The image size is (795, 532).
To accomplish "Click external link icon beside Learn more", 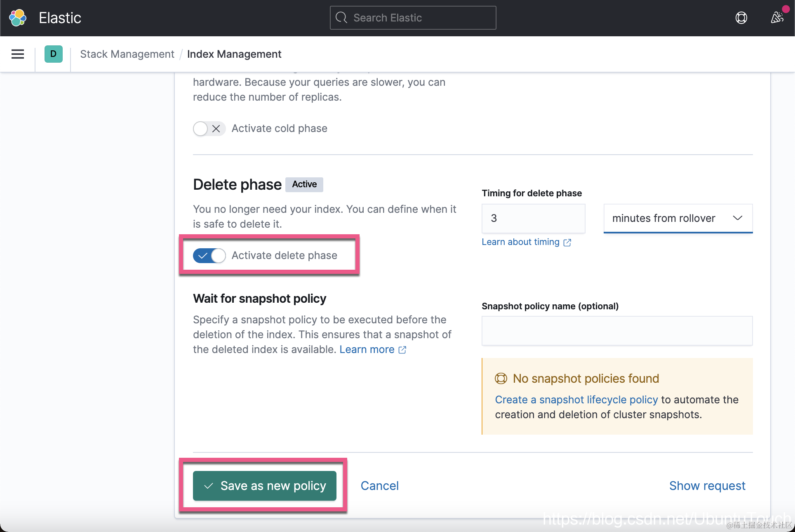I will click(x=402, y=350).
